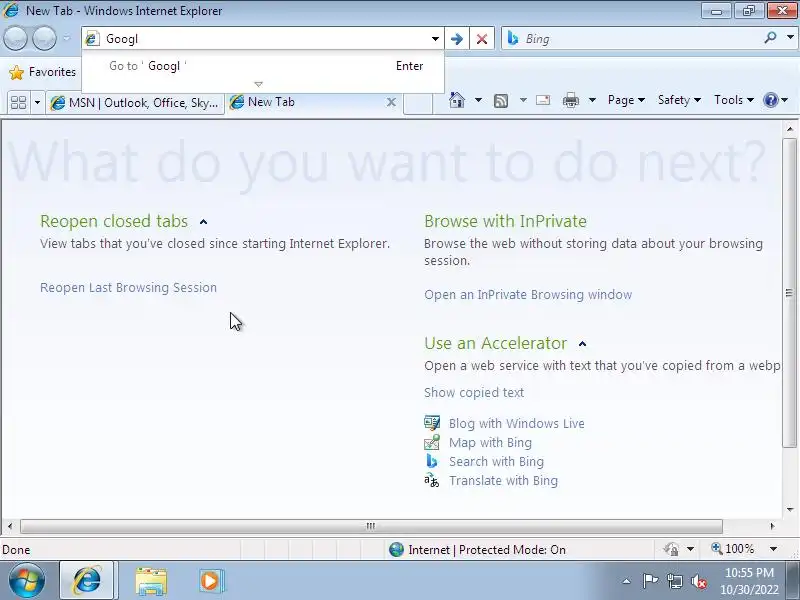Open the Home button dropdown arrow
Screen dimensions: 800x600
[x=478, y=100]
